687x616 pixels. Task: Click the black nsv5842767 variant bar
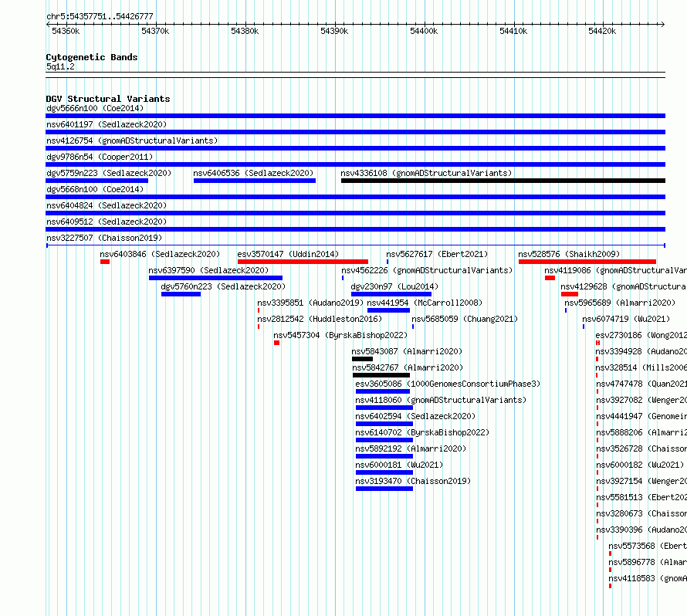(381, 375)
